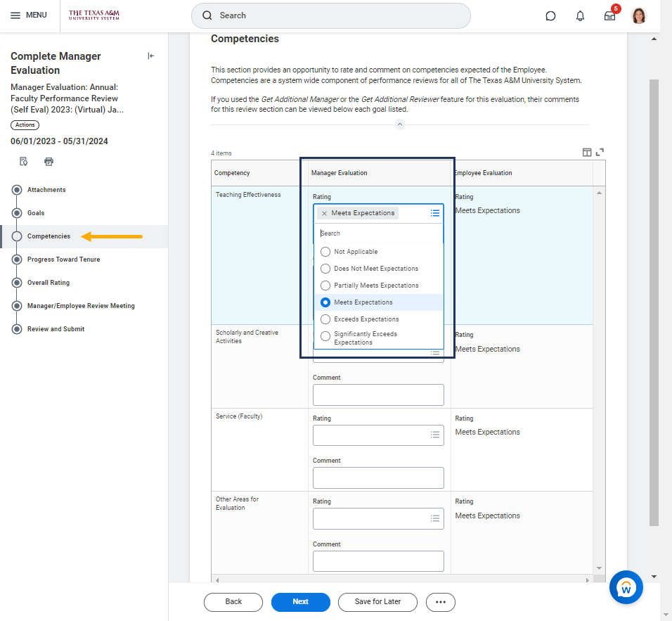Open Other Areas for Evaluation rating dropdown
The width and height of the screenshot is (672, 621).
point(378,518)
